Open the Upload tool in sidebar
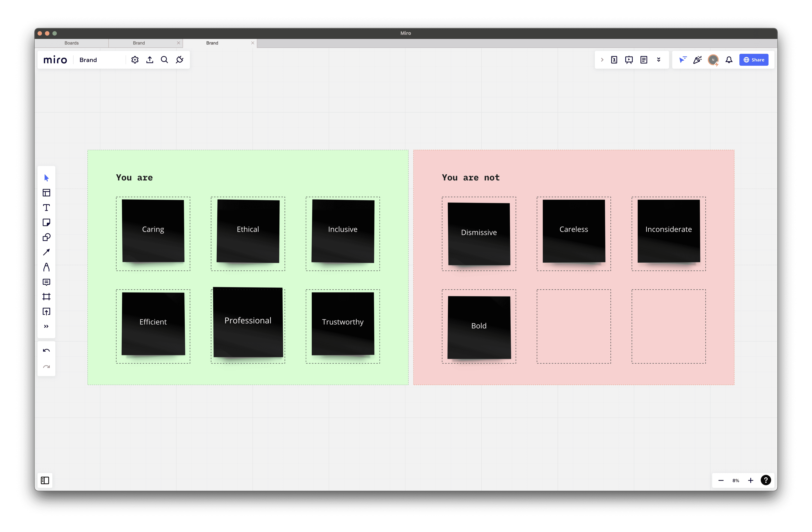The width and height of the screenshot is (812, 532). pos(46,312)
